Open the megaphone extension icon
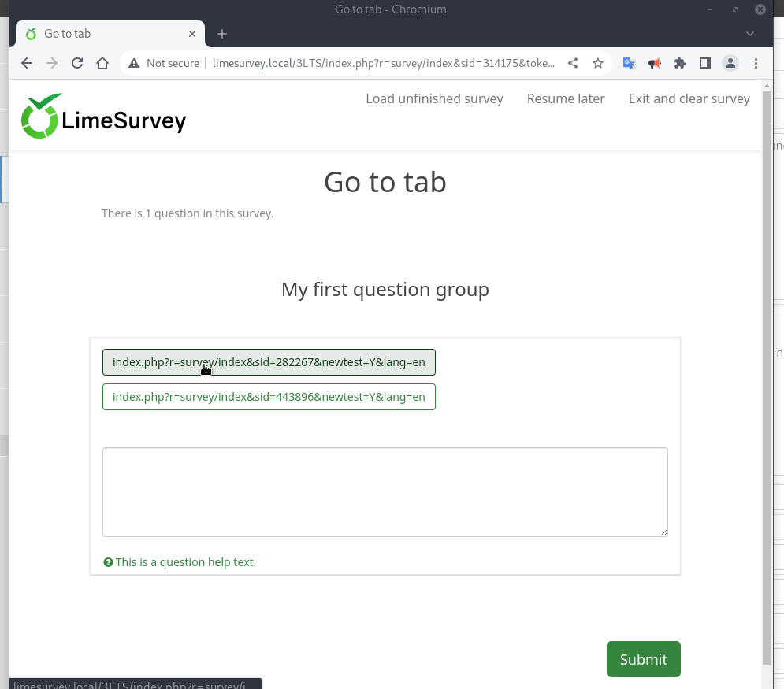 tap(654, 63)
